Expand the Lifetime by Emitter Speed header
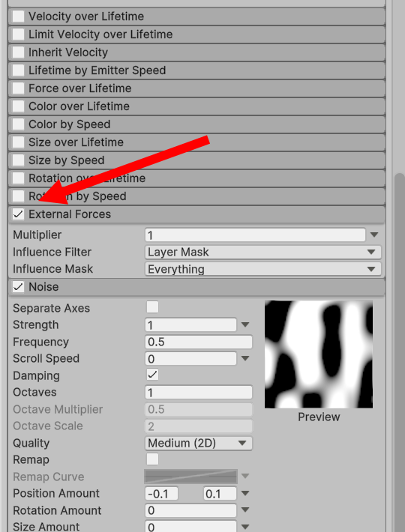The image size is (405, 532). (x=197, y=70)
